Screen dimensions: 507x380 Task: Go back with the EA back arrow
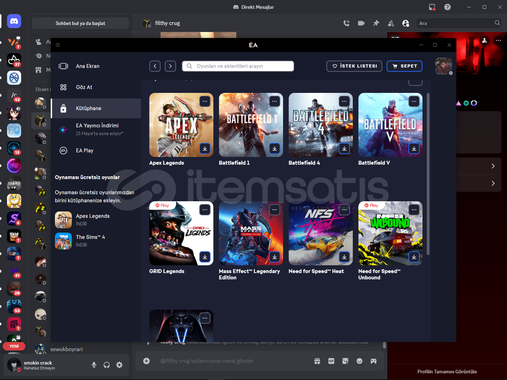click(155, 66)
